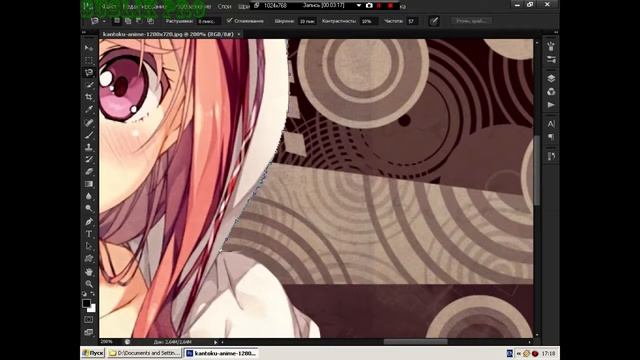640x360 pixels.
Task: Open the Изображение menu
Action: [192, 7]
